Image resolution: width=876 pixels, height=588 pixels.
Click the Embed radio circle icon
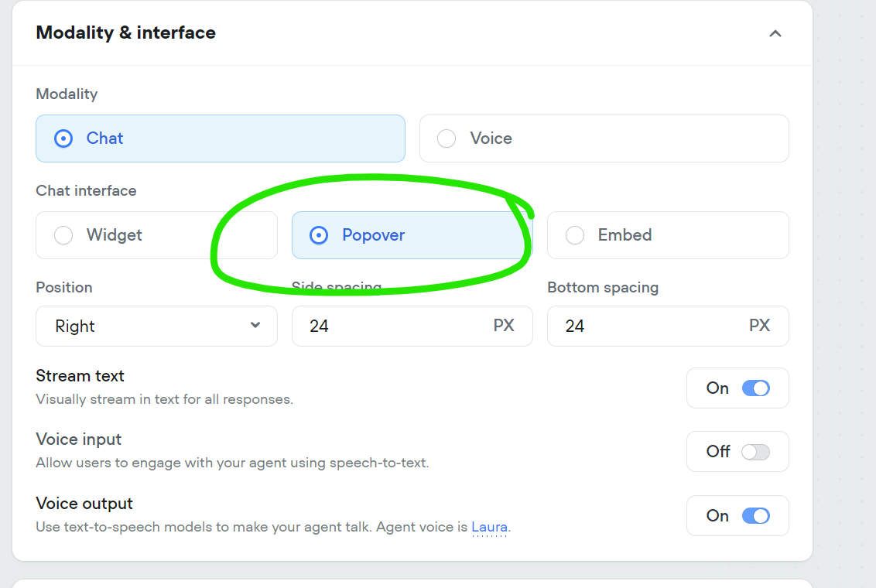pos(575,235)
